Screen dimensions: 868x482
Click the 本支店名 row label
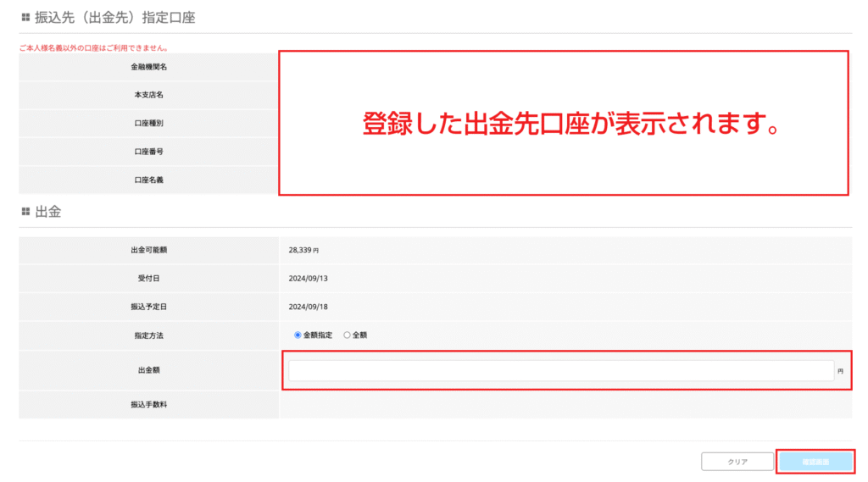pyautogui.click(x=148, y=95)
